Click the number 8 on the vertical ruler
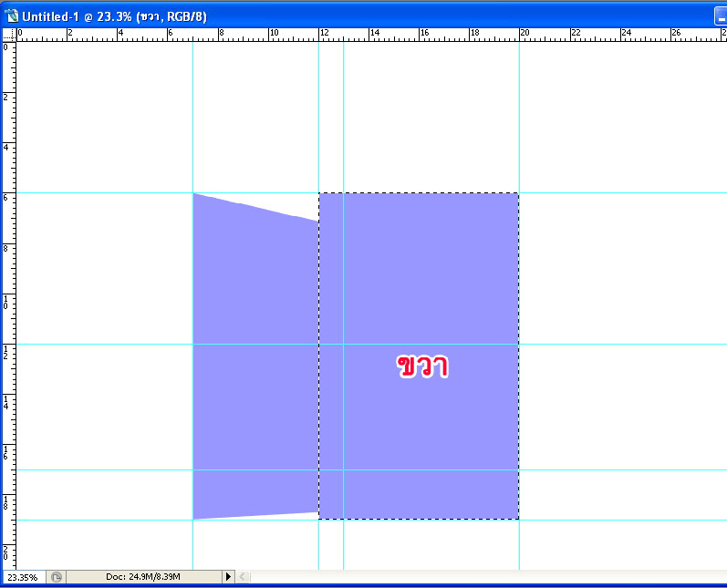Viewport: 727px width, 588px height. coord(5,248)
